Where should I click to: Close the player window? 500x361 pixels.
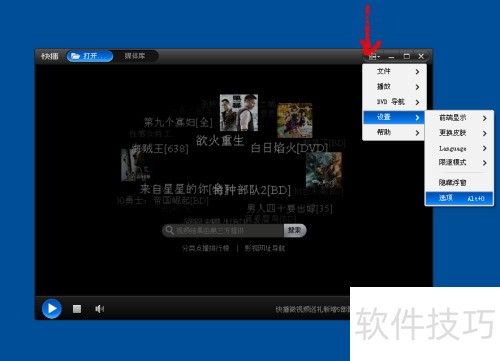(x=421, y=56)
